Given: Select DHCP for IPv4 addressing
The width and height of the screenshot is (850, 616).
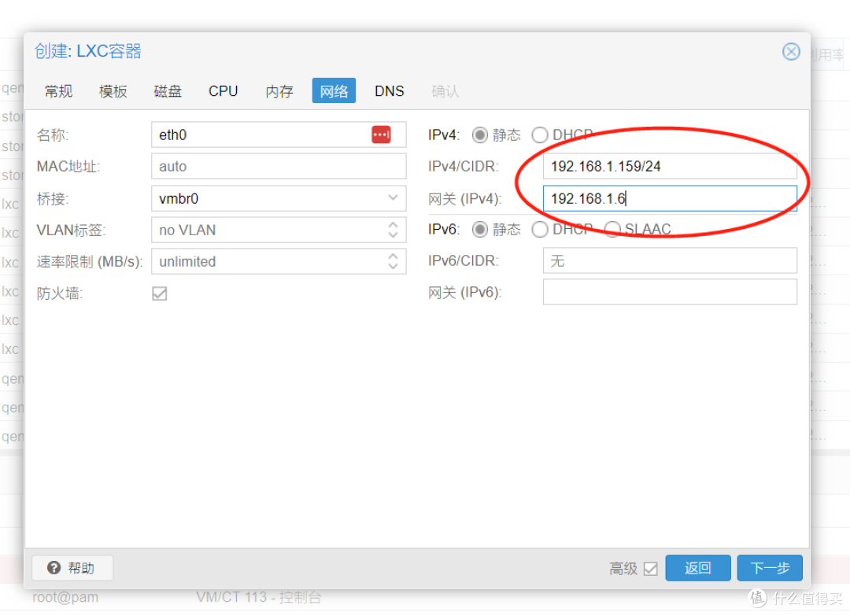Looking at the screenshot, I should coord(540,135).
